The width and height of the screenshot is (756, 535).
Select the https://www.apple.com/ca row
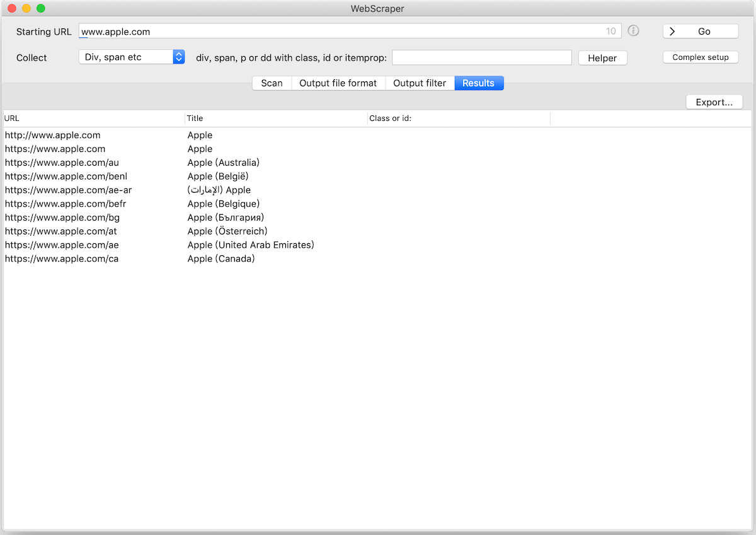tap(378, 258)
